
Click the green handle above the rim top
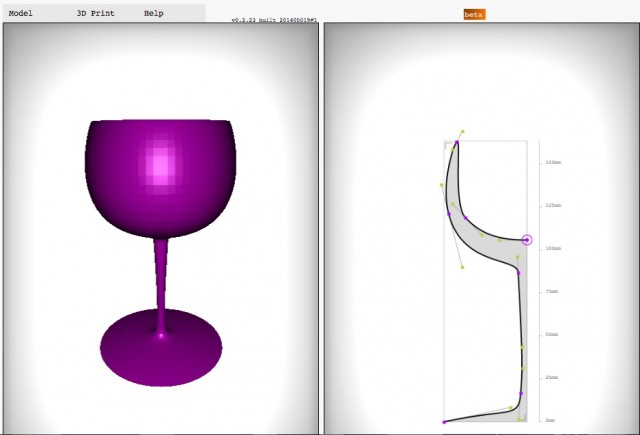tap(463, 130)
